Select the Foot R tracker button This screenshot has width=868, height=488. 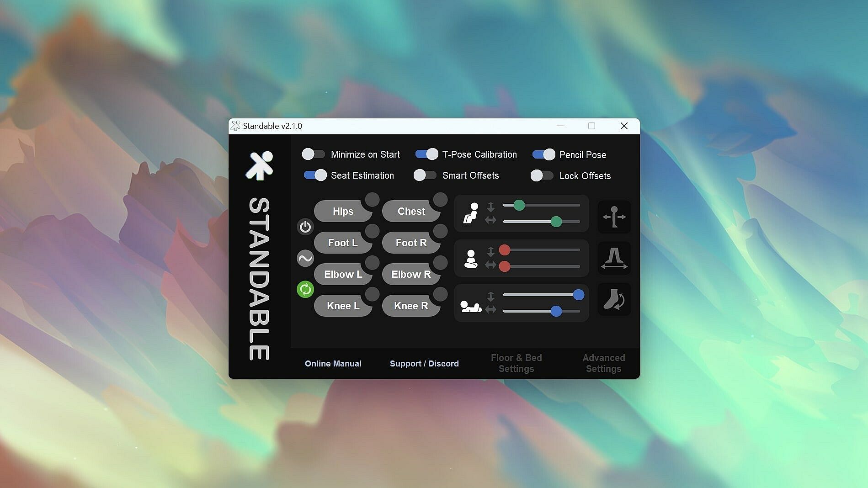(411, 243)
